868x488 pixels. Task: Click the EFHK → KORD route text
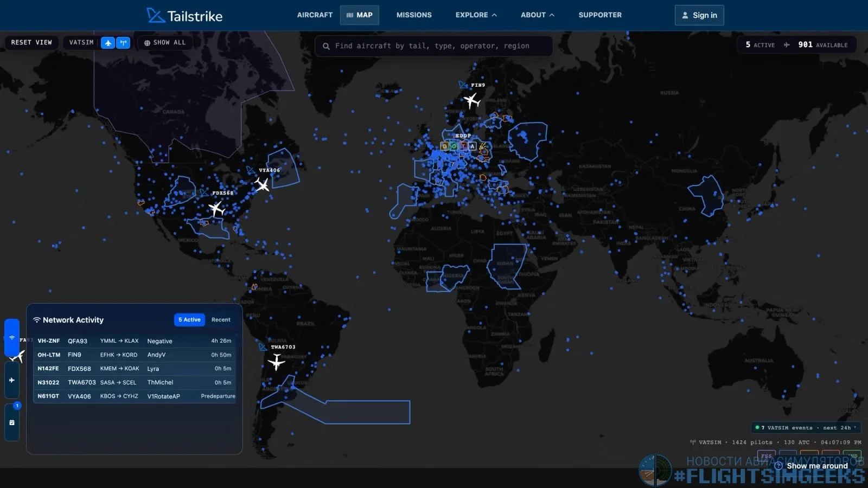(x=119, y=355)
